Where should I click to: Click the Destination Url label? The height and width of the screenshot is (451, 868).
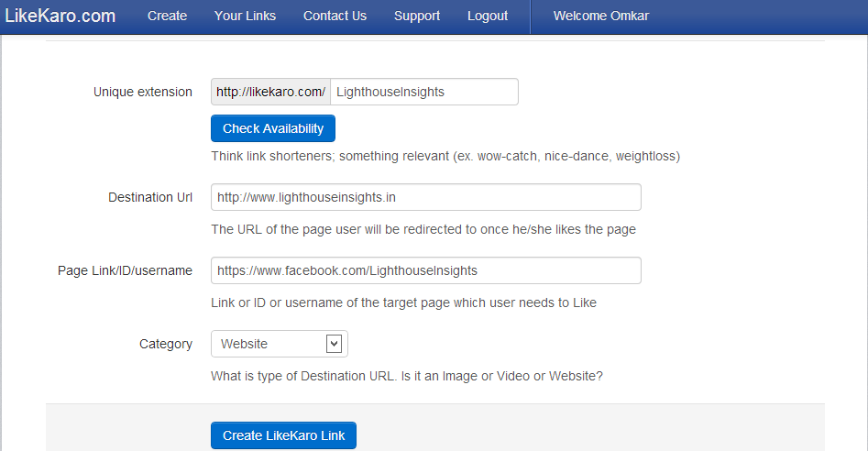pyautogui.click(x=150, y=197)
